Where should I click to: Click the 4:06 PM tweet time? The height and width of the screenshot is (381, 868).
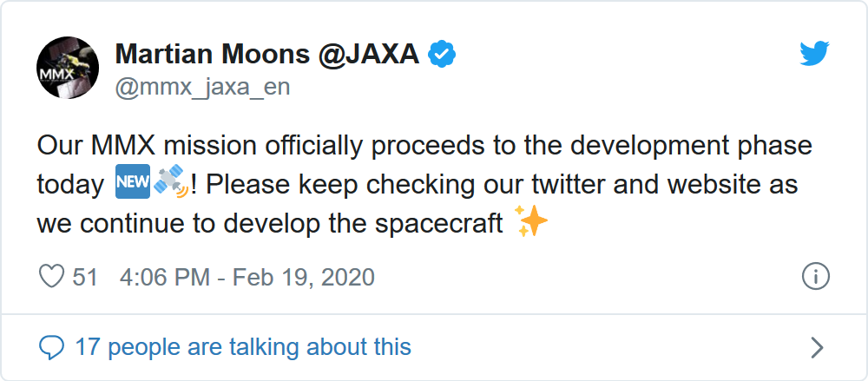pyautogui.click(x=165, y=277)
